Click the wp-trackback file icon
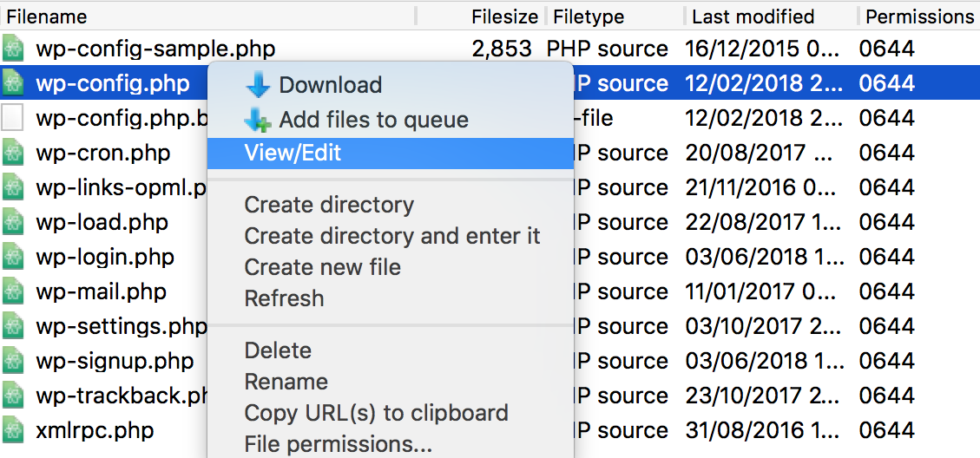Viewport: 980px width, 458px height. pyautogui.click(x=12, y=396)
